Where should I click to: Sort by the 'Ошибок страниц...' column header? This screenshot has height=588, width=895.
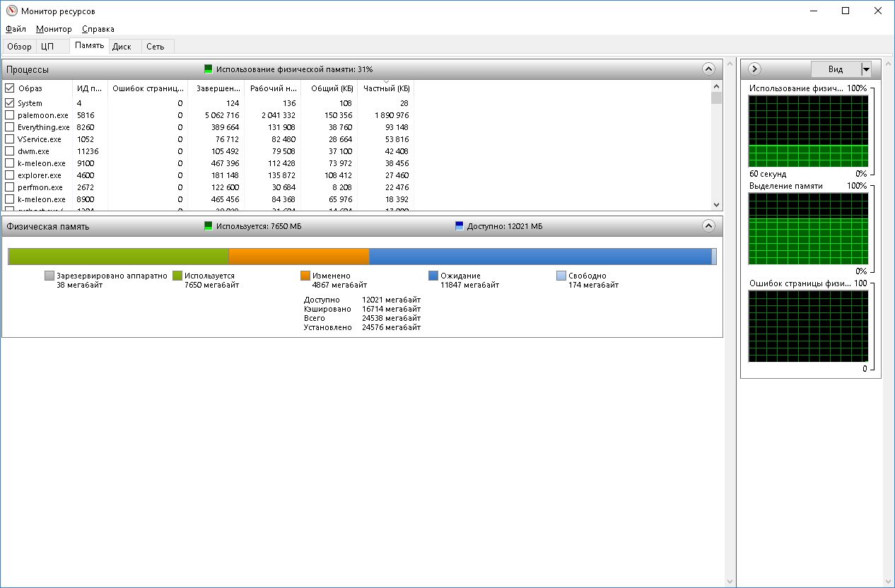point(148,88)
